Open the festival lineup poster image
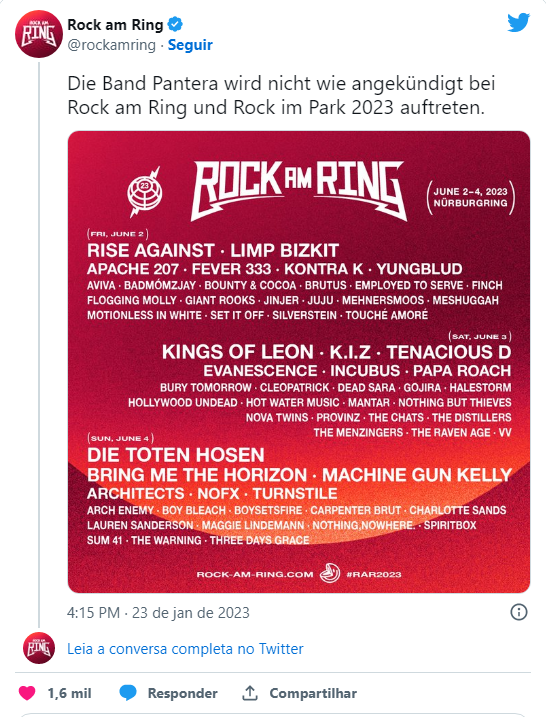The width and height of the screenshot is (546, 717). [299, 362]
